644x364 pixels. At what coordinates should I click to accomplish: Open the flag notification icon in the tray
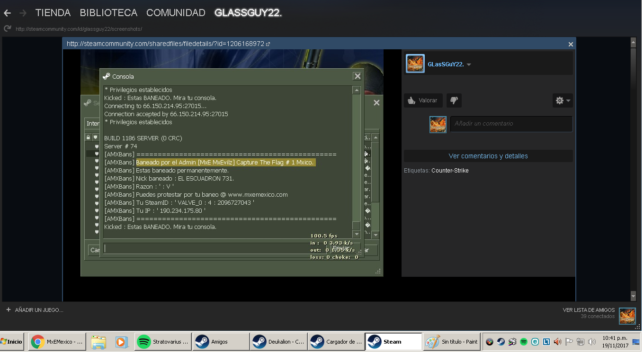click(569, 342)
